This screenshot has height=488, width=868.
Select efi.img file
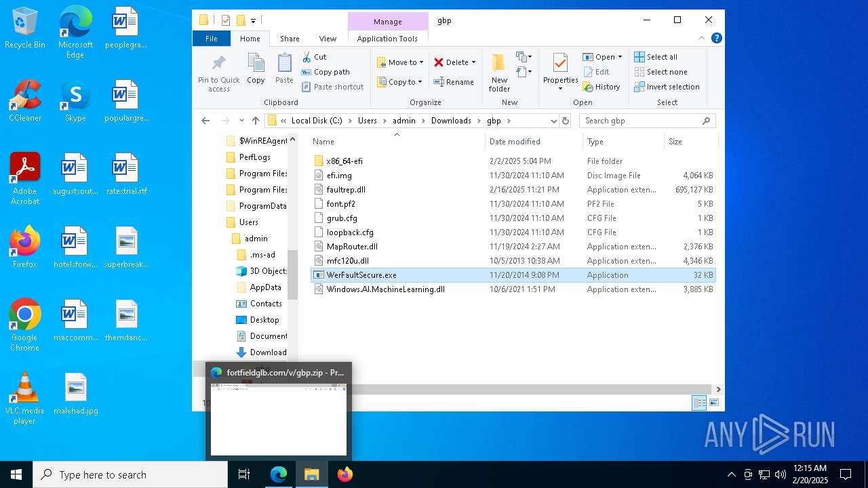click(x=339, y=176)
